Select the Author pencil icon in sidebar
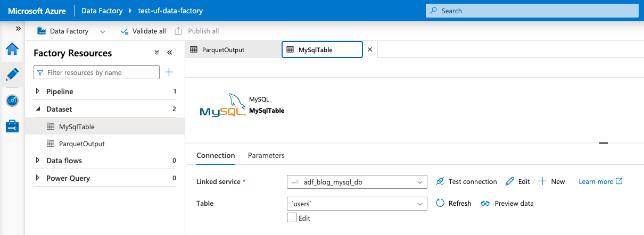 pyautogui.click(x=12, y=74)
